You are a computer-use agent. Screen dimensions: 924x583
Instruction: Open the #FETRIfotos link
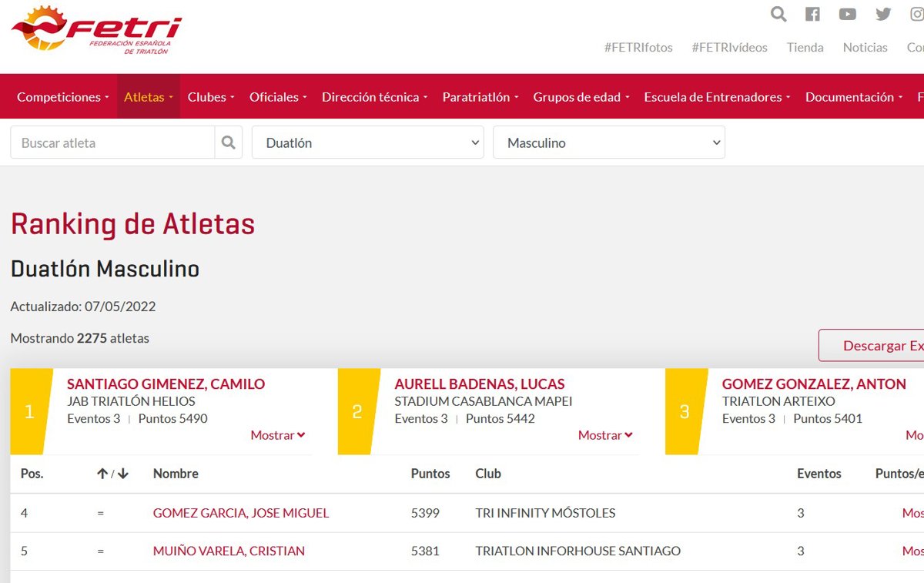click(638, 47)
